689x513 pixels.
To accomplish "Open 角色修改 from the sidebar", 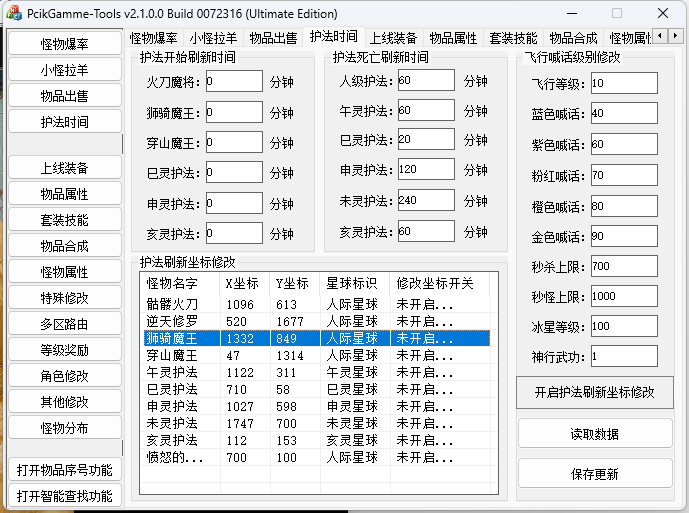I will click(65, 375).
